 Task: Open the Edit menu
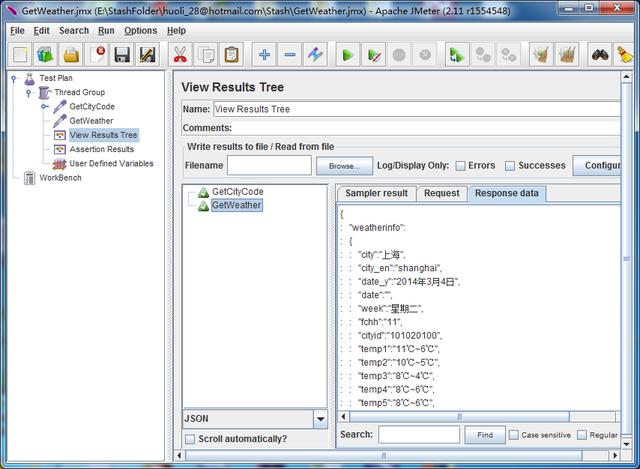click(41, 31)
